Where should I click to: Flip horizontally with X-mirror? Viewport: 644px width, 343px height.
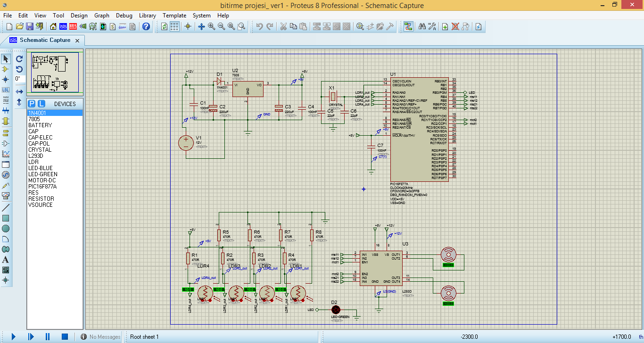[19, 91]
